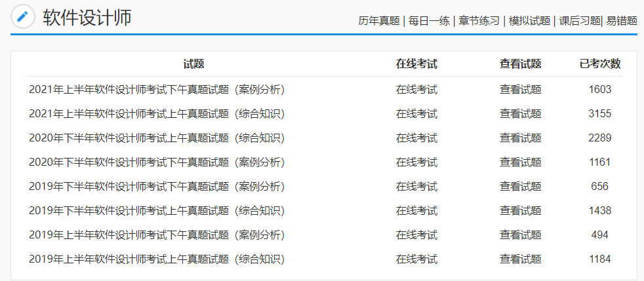Open 2021年上半年上午真题 (综合知识) title
Image resolution: width=644 pixels, height=281 pixels.
coord(157,113)
